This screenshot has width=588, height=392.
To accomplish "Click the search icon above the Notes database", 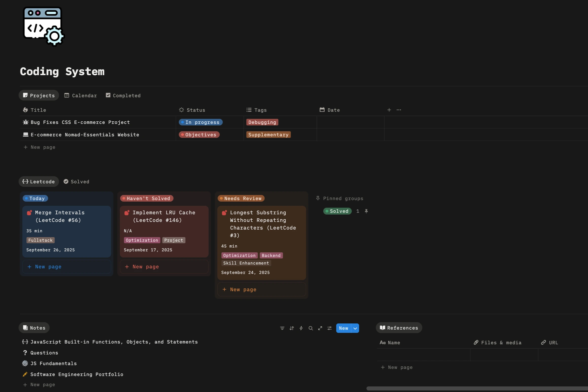I will (x=311, y=328).
